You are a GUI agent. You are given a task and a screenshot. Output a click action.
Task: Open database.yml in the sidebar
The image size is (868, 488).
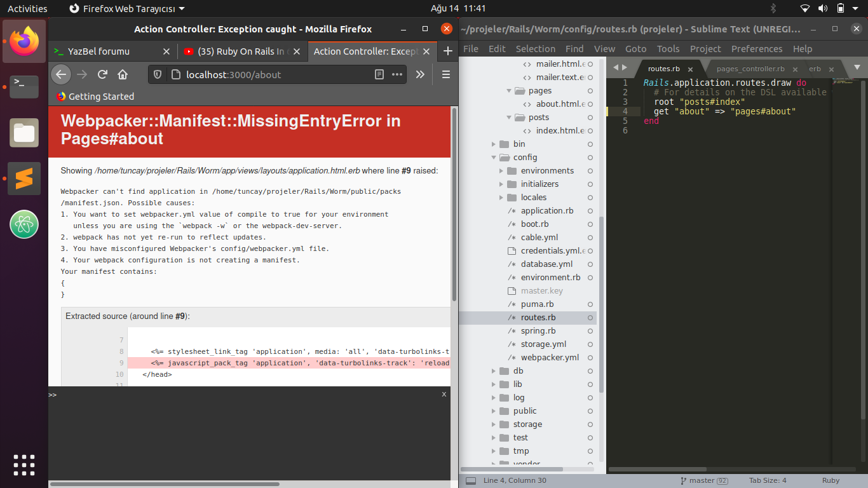coord(546,264)
